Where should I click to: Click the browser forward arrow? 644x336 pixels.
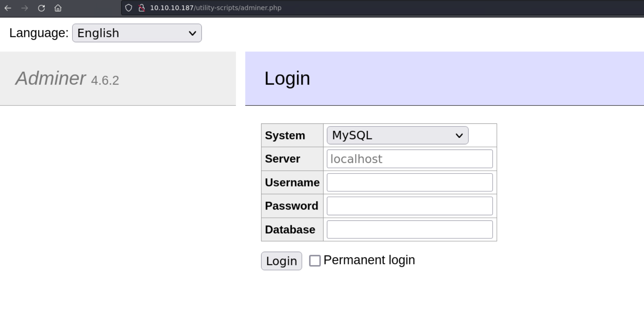click(25, 8)
